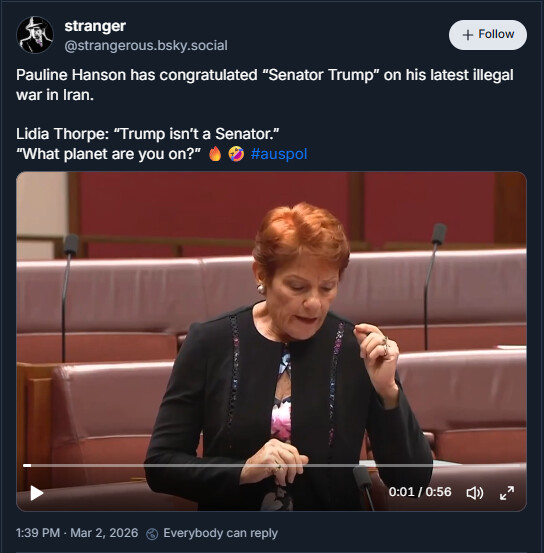Viewport: 544px width, 553px height.
Task: Play the Pauline Hanson video
Action: (37, 493)
